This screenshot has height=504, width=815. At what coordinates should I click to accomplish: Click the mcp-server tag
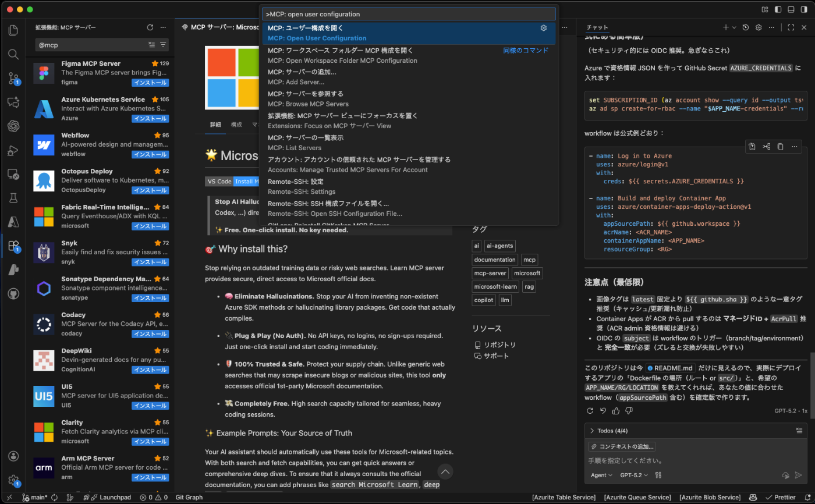490,273
